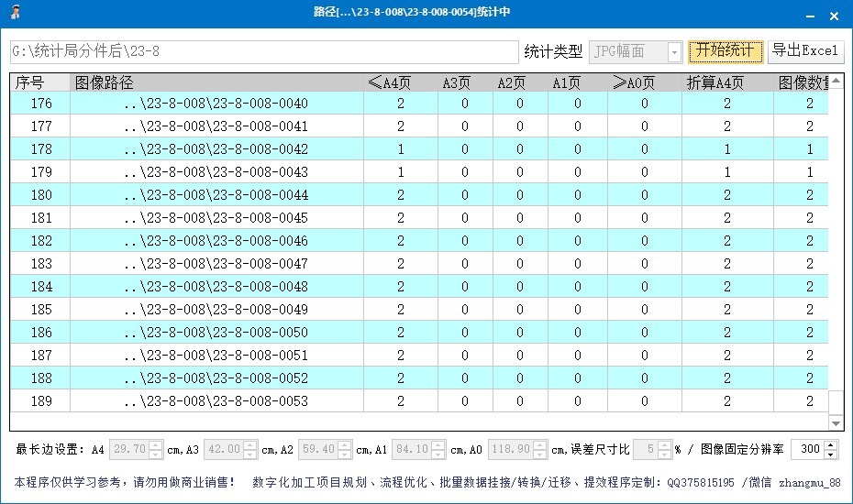Increase the image fixed resolution value
Image resolution: width=853 pixels, height=504 pixels.
tap(831, 445)
